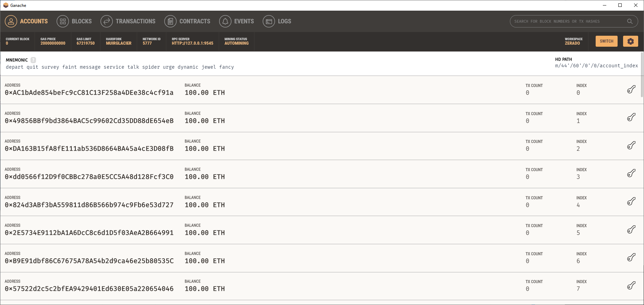Open the Accounts tab
644x305 pixels.
pyautogui.click(x=27, y=21)
